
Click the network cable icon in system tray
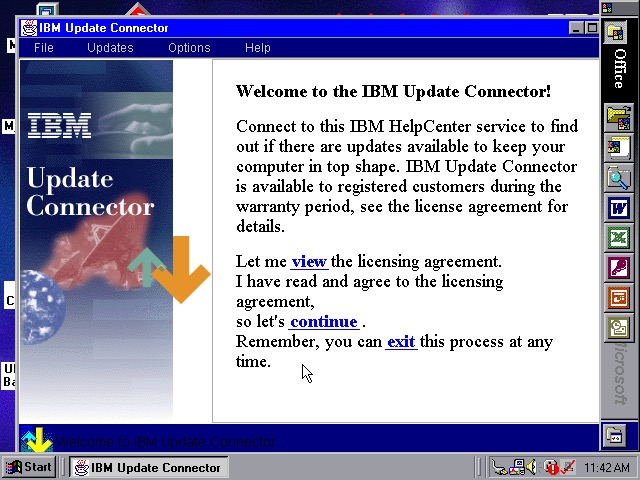tap(499, 467)
